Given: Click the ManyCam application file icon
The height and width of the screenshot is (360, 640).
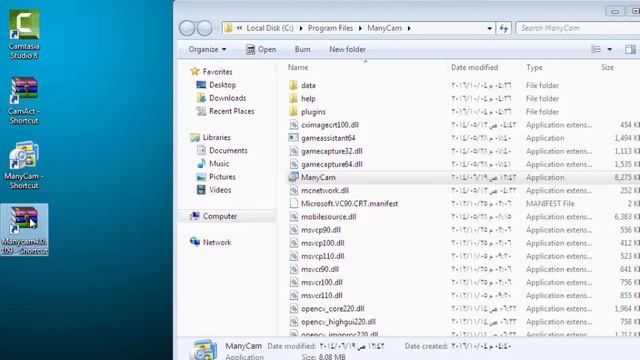Looking at the screenshot, I should pos(293,177).
